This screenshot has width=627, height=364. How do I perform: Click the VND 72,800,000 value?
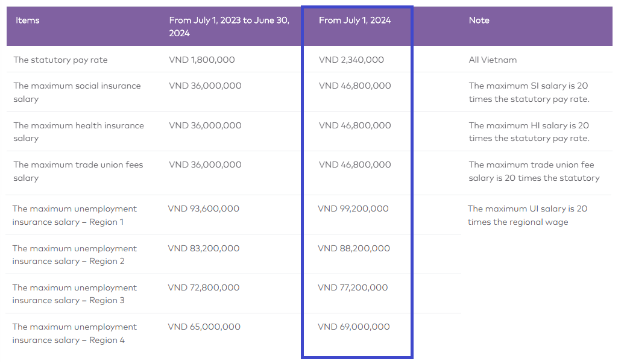click(204, 287)
